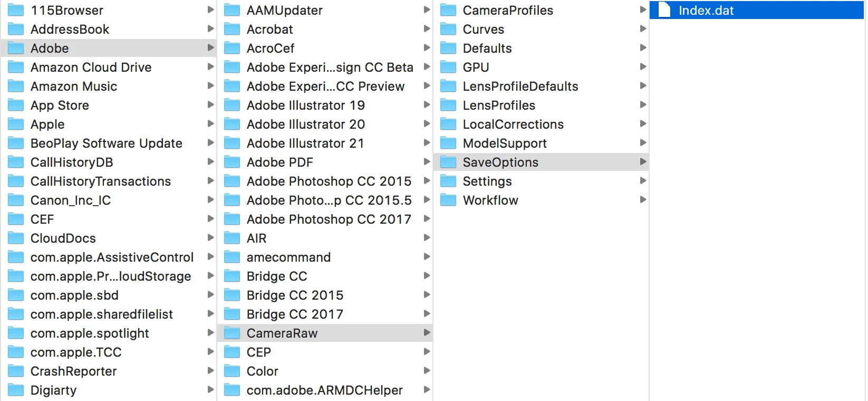Click the Adobe PDF folder icon
868x401 pixels.
(x=232, y=162)
